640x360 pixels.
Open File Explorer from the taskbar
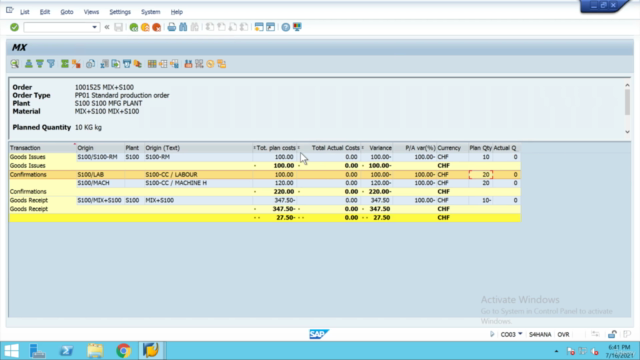tap(95, 351)
